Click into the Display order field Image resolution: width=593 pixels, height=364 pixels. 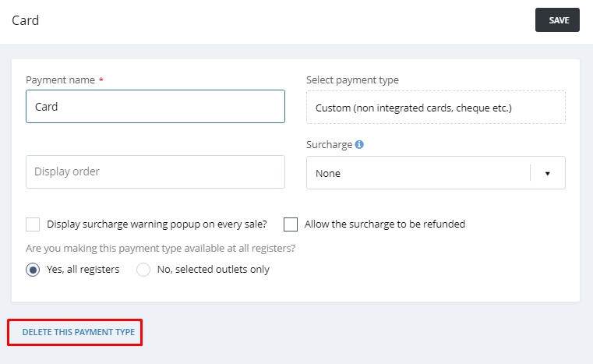click(155, 171)
